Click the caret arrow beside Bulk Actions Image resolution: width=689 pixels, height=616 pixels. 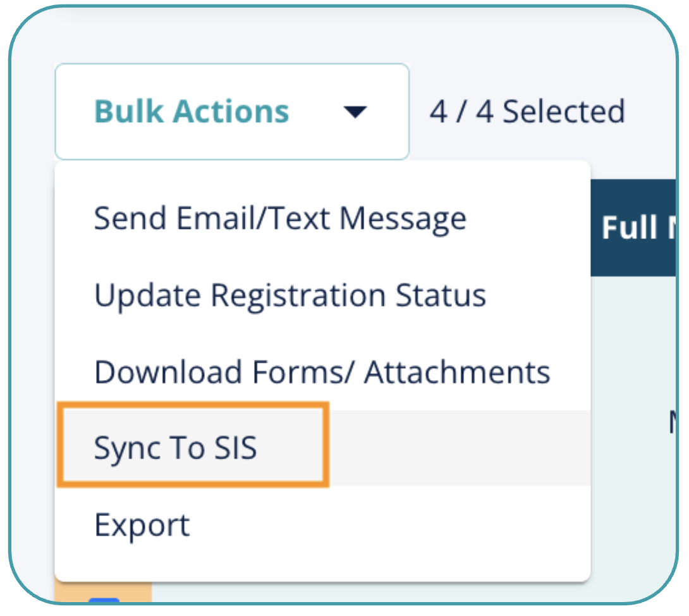point(355,112)
